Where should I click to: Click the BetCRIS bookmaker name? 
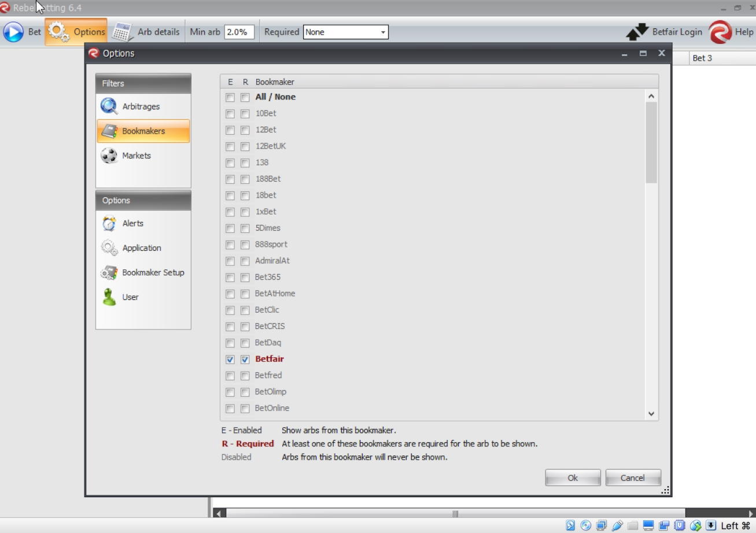point(270,326)
